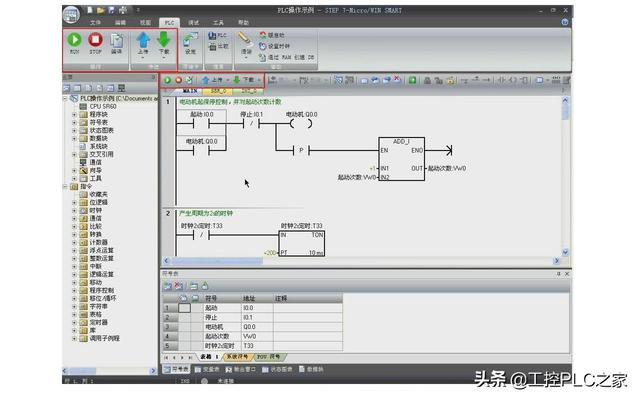
Task: Click the blue 上传 upload arrow in the ribbon
Action: 143,40
